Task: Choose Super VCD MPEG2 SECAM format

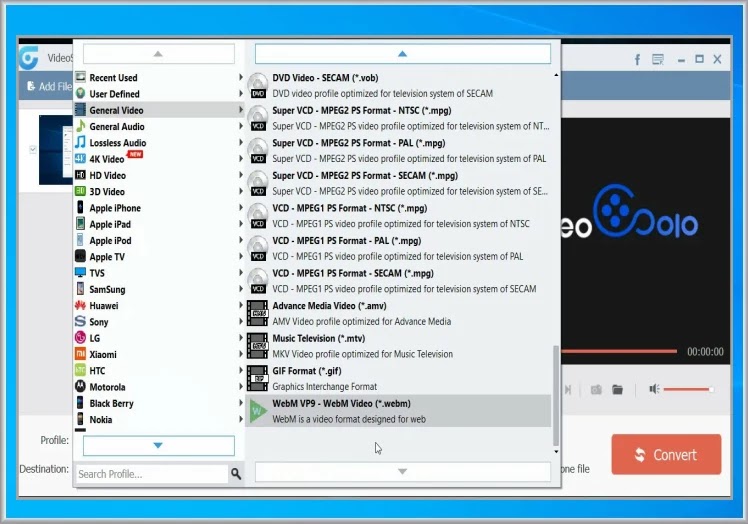Action: click(398, 183)
